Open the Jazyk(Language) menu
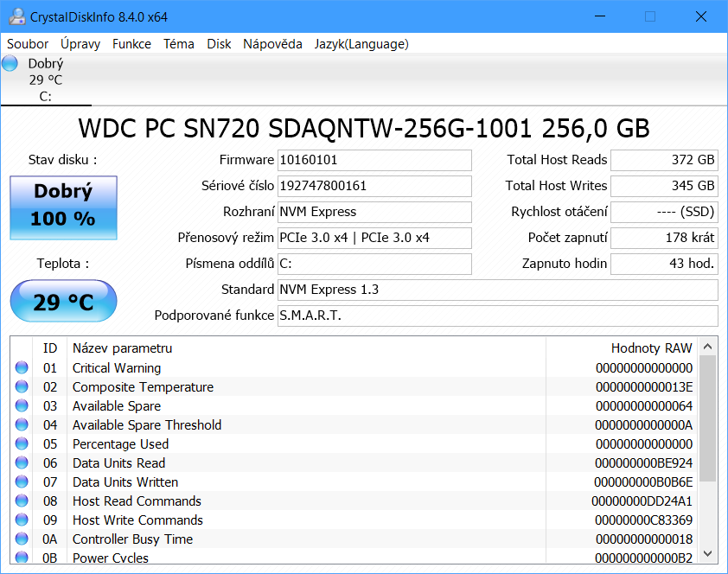This screenshot has width=728, height=574. click(361, 44)
